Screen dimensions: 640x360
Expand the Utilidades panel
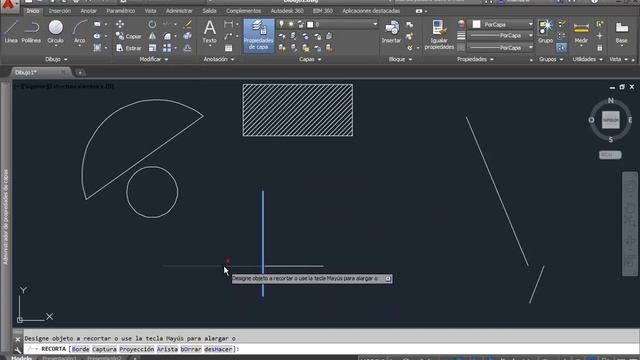point(587,59)
